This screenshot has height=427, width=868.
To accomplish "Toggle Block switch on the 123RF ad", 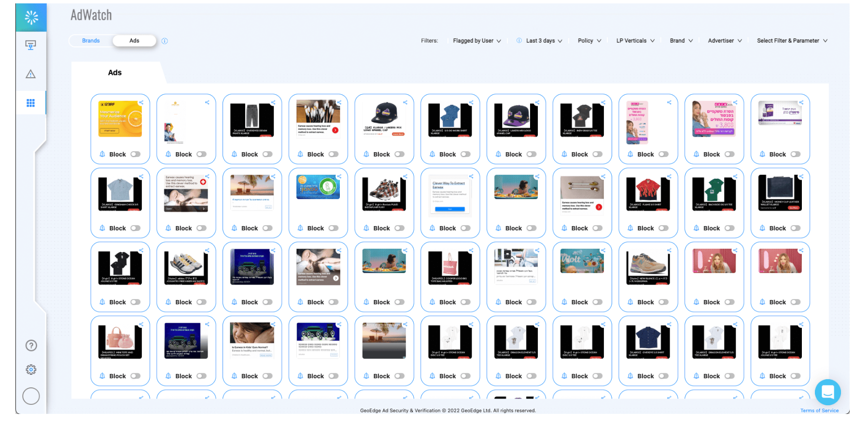I will pyautogui.click(x=135, y=154).
